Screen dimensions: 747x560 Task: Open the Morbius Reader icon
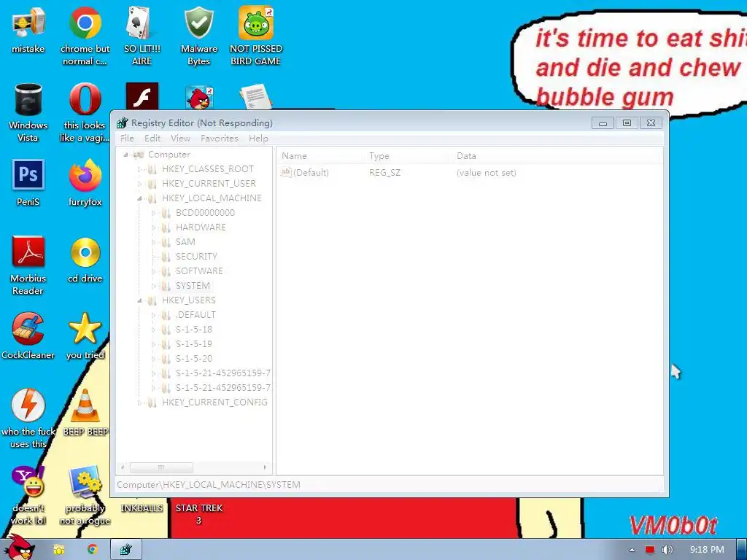click(x=28, y=265)
